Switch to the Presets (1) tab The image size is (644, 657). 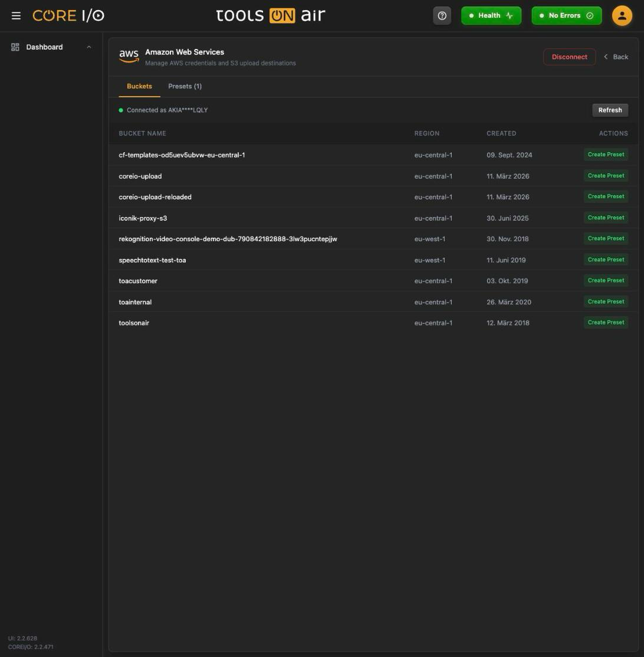(185, 86)
